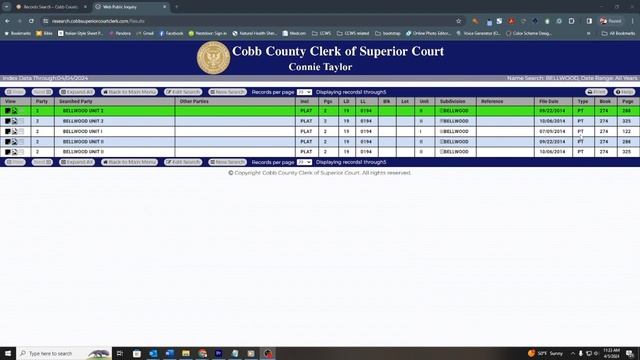Open File Explorer from the taskbar
This screenshot has height=360, width=640.
point(186,353)
